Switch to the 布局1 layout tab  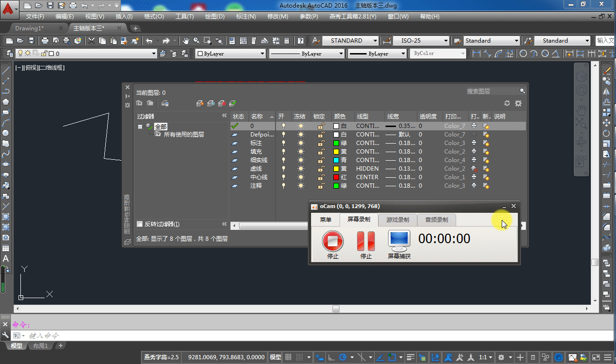tap(40, 346)
